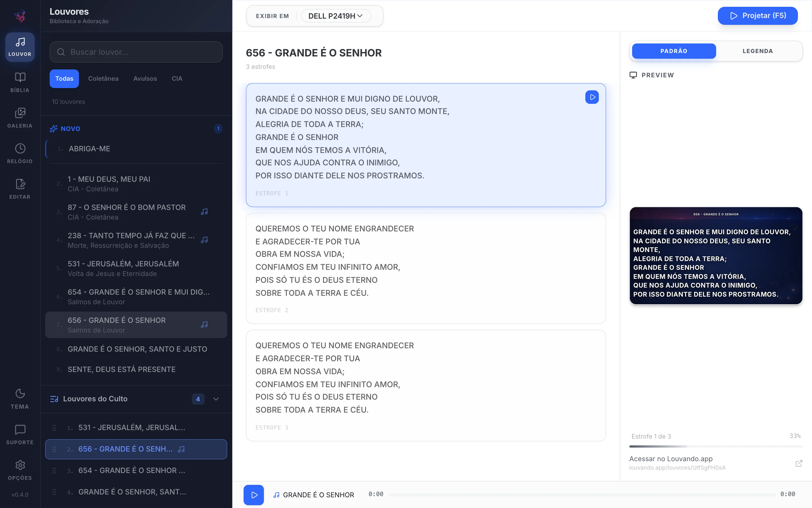Click the audio play button in the bottom player
The height and width of the screenshot is (508, 812).
[254, 495]
